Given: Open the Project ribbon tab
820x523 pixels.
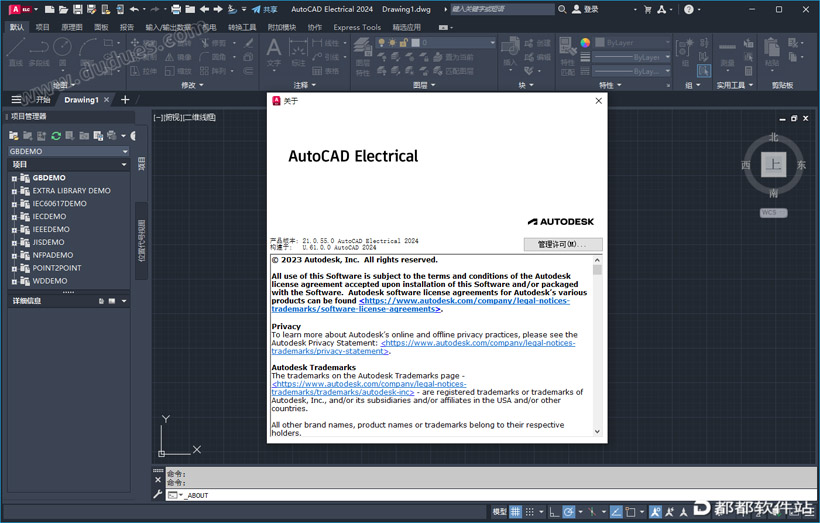Looking at the screenshot, I should click(42, 27).
